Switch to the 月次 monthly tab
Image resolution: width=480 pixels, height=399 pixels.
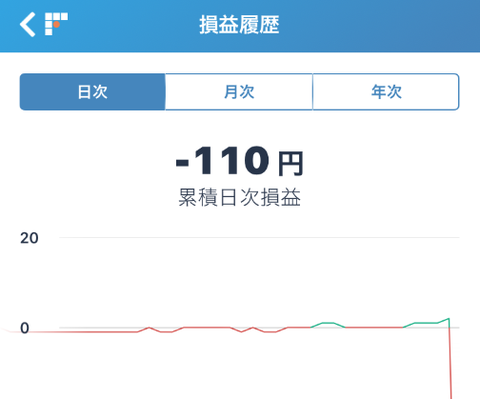[239, 92]
